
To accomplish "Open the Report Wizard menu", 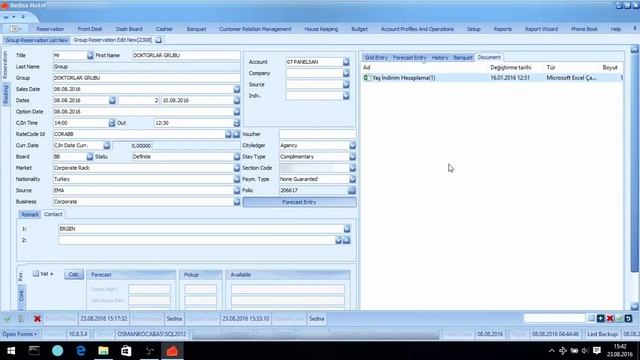I will 541,29.
